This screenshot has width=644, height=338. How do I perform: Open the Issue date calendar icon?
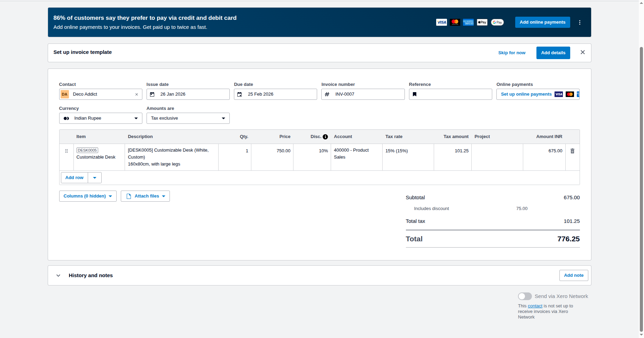coord(152,94)
